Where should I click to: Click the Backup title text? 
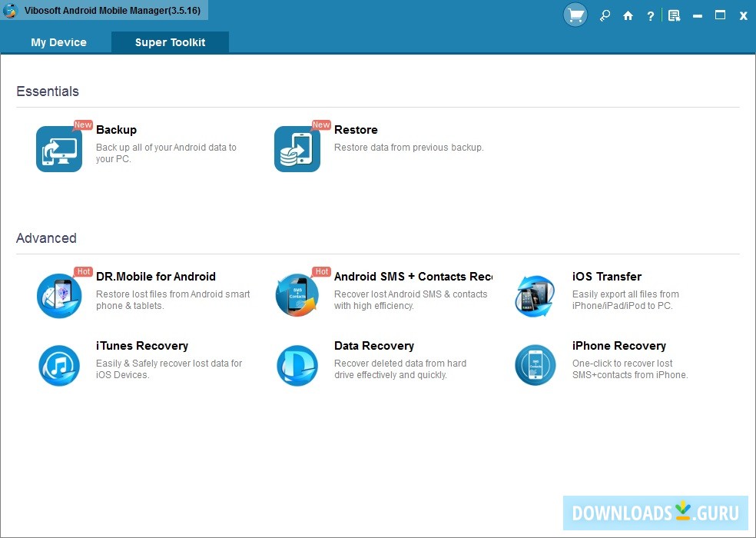point(116,130)
